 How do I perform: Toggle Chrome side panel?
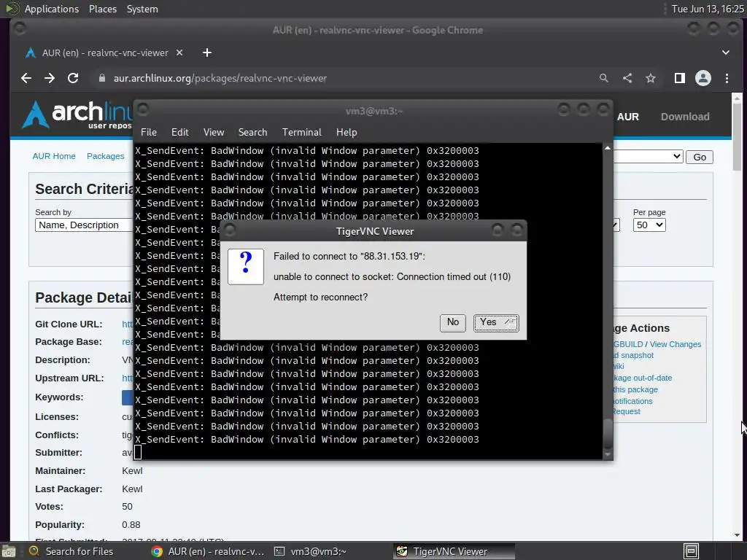click(680, 78)
